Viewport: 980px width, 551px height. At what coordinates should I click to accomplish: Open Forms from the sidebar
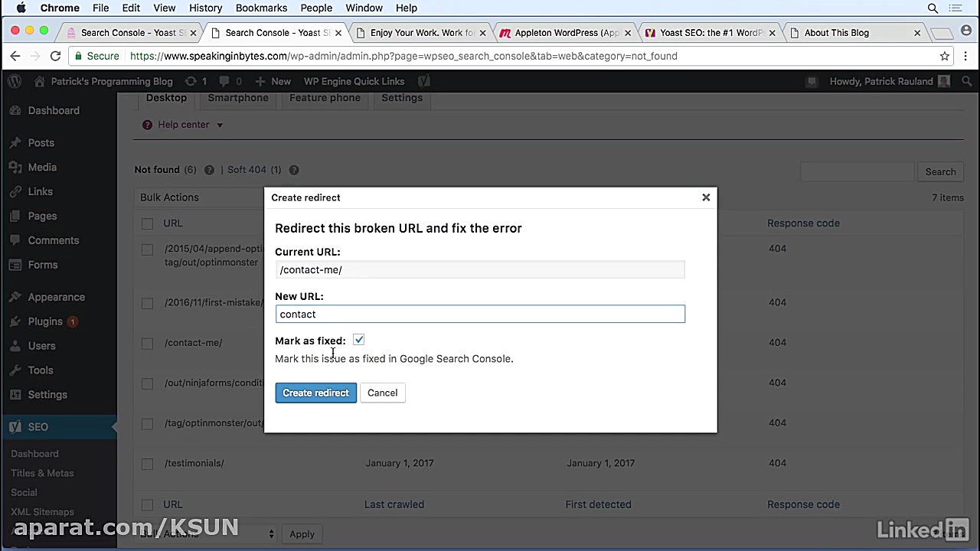(x=42, y=265)
